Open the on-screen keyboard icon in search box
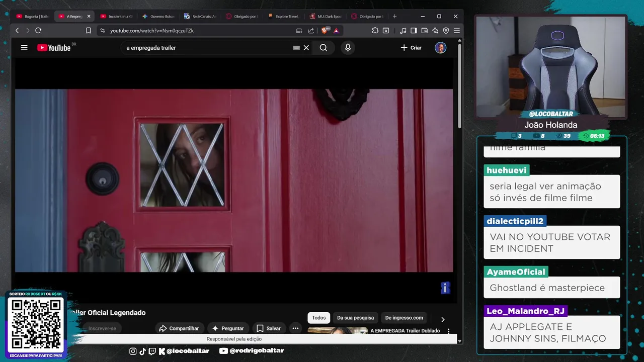The height and width of the screenshot is (362, 644). (296, 48)
